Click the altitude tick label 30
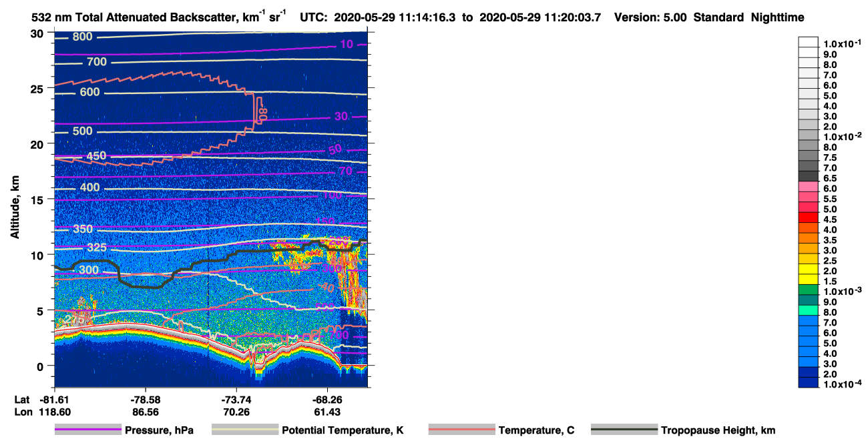The width and height of the screenshot is (868, 445). pos(37,33)
